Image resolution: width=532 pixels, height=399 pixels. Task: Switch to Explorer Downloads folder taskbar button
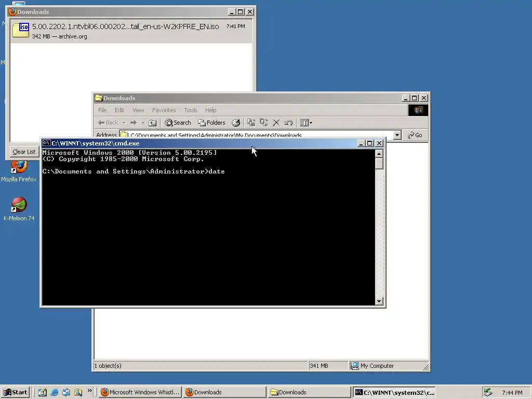(309, 392)
